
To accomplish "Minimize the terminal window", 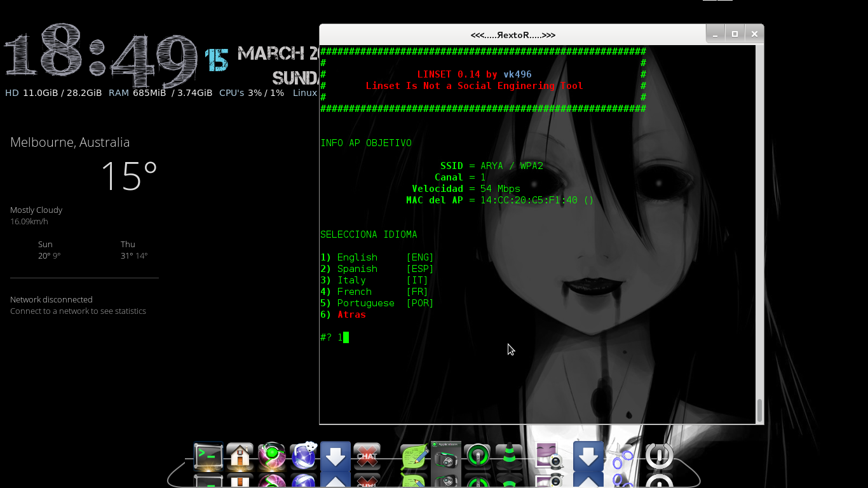I will [x=715, y=34].
